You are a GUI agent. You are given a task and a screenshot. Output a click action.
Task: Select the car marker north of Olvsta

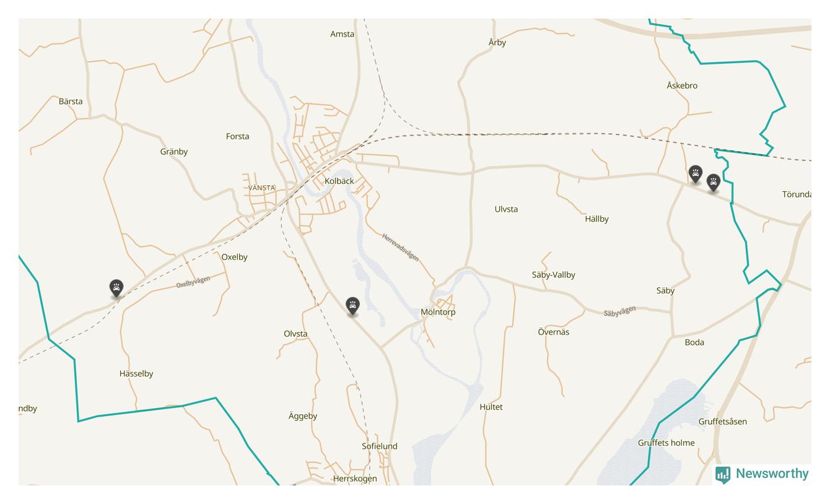point(352,305)
